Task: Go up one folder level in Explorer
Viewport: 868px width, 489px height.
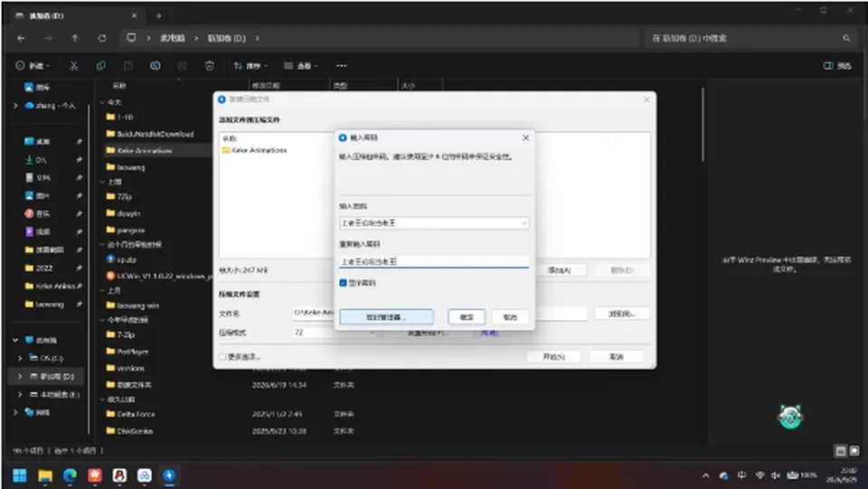Action: point(75,38)
